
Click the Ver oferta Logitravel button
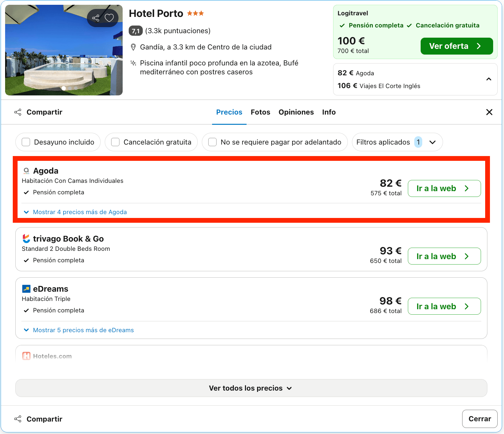(457, 46)
